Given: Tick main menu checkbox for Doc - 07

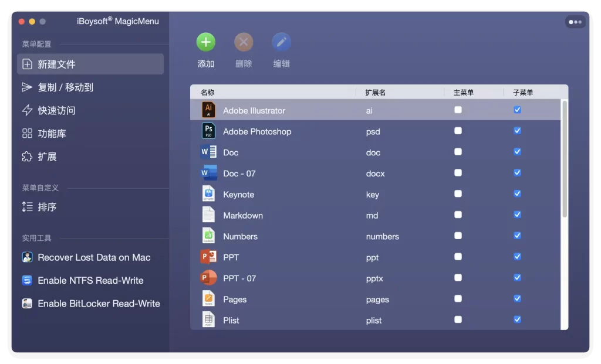Looking at the screenshot, I should (x=458, y=173).
